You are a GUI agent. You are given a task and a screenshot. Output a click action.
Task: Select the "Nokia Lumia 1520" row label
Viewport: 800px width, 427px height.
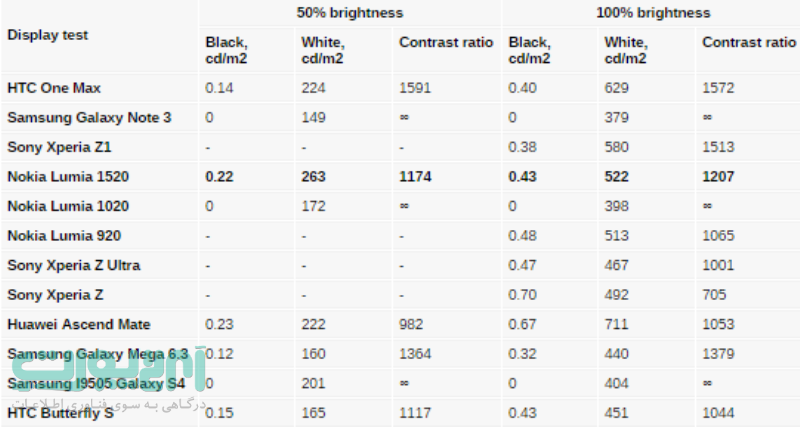68,177
